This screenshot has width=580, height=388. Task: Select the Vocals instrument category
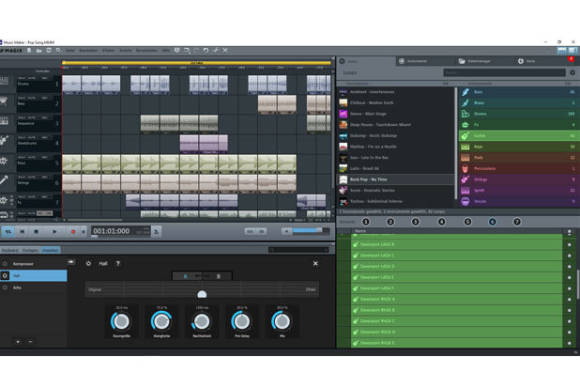pyautogui.click(x=519, y=201)
